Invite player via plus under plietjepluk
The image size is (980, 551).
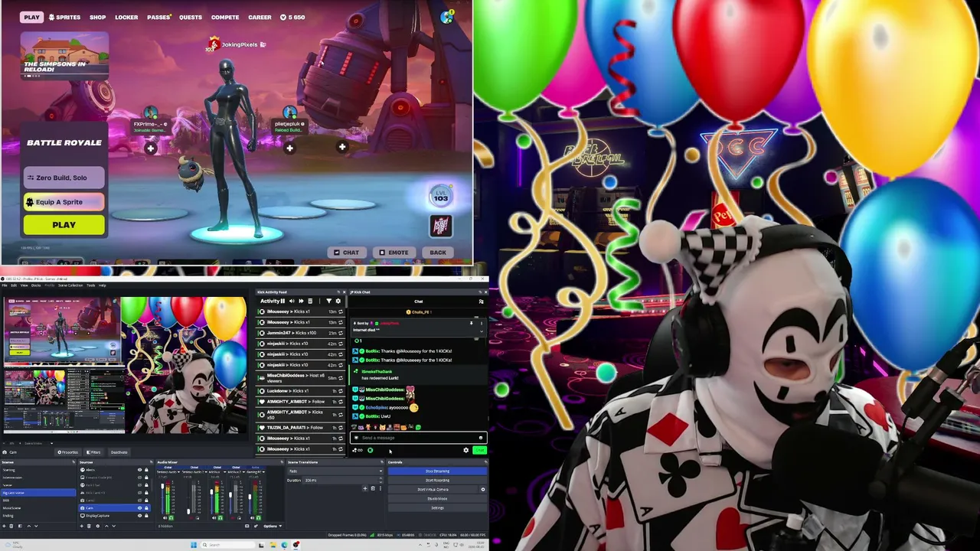click(x=289, y=148)
